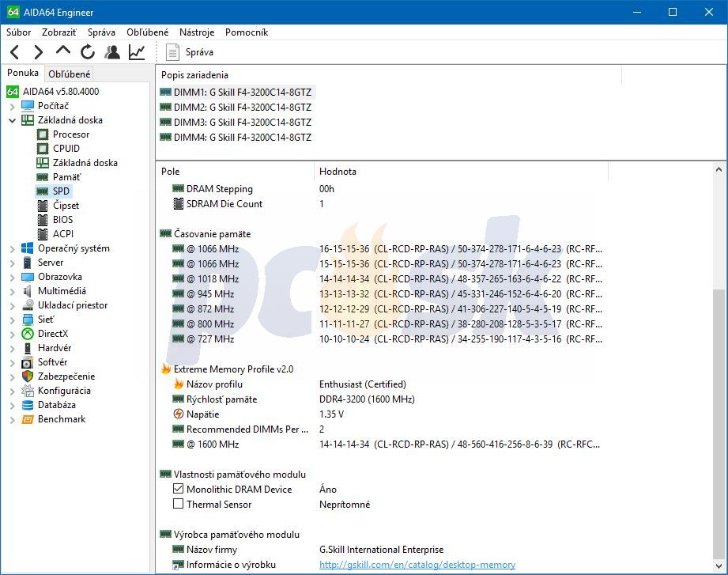Image resolution: width=728 pixels, height=575 pixels.
Task: Go up one level with the up arrow icon
Action: pyautogui.click(x=63, y=51)
